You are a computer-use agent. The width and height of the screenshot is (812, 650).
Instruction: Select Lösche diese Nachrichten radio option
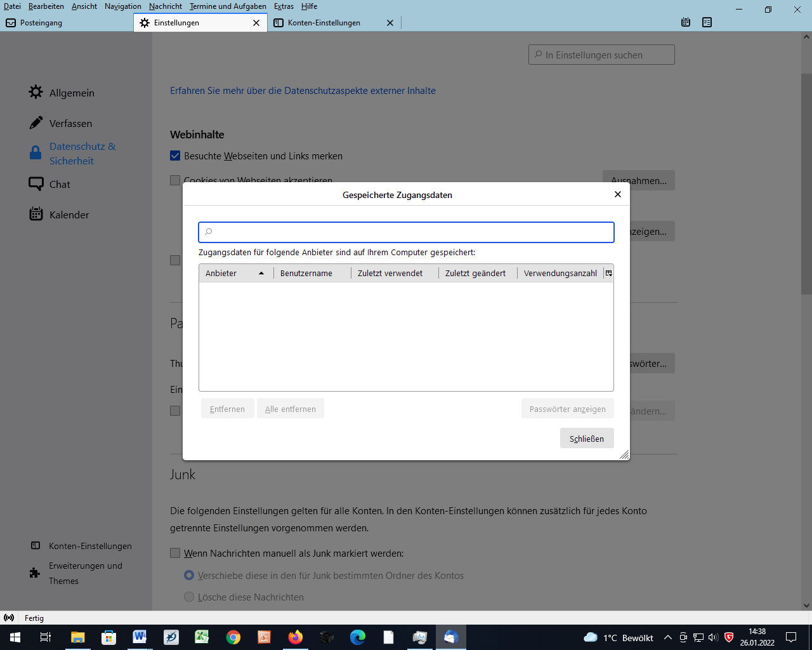189,597
